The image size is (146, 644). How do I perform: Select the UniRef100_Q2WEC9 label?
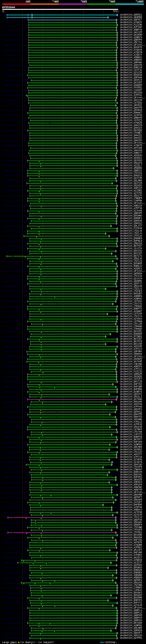click(x=131, y=37)
